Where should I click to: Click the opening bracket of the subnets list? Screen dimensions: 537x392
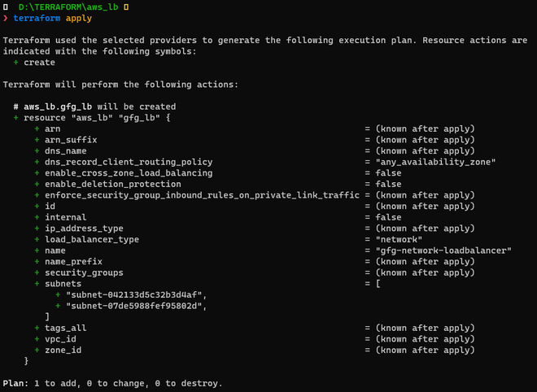coord(378,284)
